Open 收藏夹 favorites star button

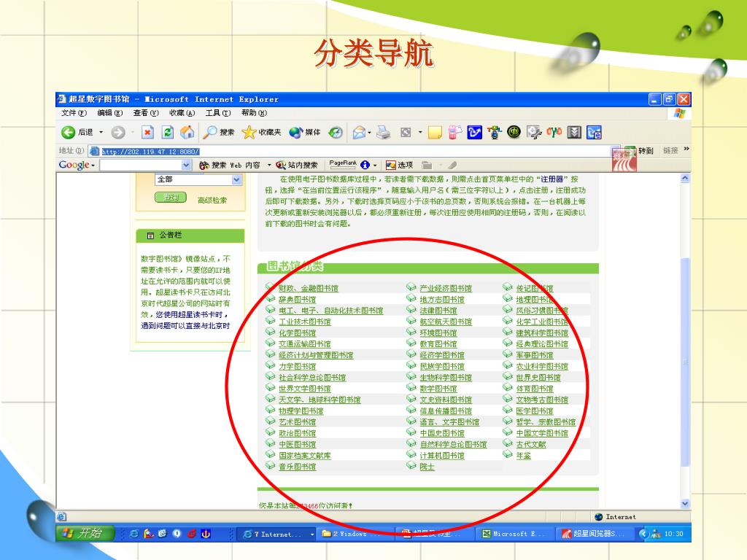tap(262, 133)
